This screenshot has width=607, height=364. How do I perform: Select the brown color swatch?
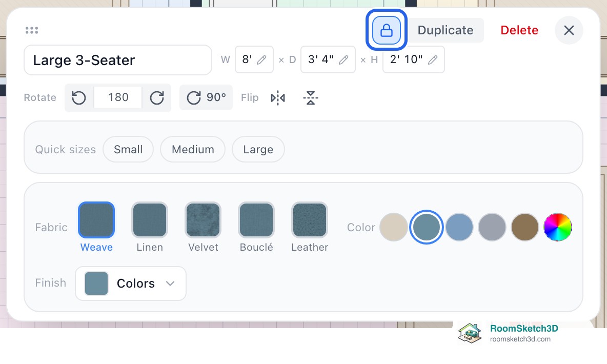point(525,227)
